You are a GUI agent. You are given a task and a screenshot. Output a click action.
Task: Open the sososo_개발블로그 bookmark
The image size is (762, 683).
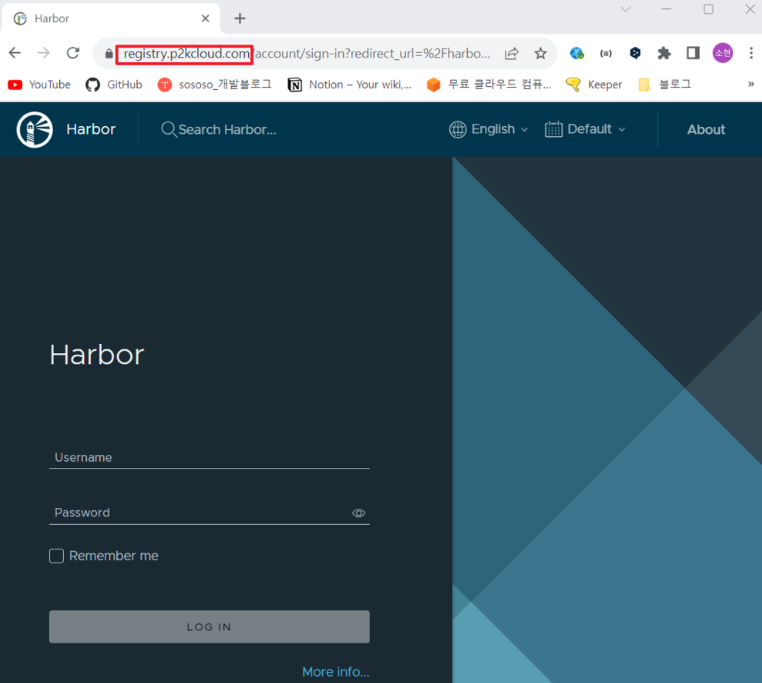pyautogui.click(x=214, y=85)
